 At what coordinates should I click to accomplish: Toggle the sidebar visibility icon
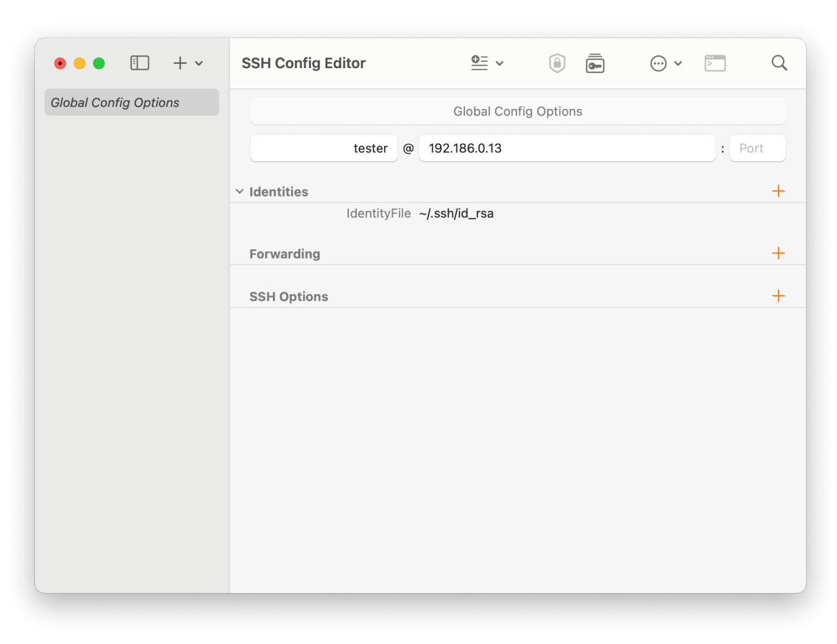[139, 63]
